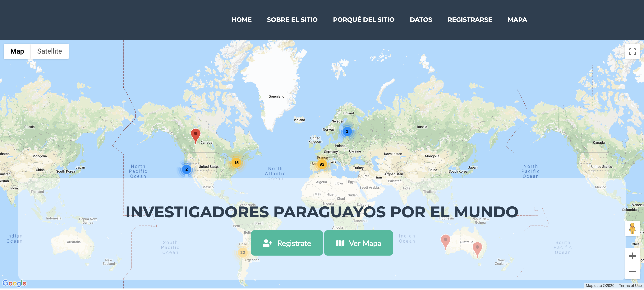Open PORQUÉ DEL SITIO nav item
The height and width of the screenshot is (290, 644).
click(364, 20)
